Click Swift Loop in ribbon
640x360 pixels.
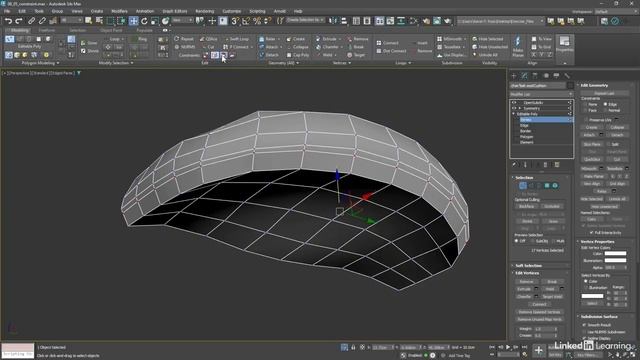click(x=237, y=39)
